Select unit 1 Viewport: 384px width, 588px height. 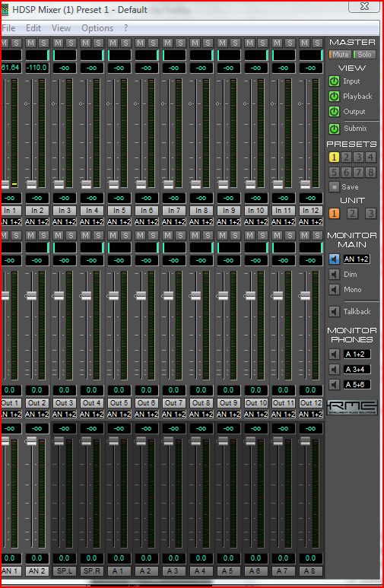pos(334,214)
